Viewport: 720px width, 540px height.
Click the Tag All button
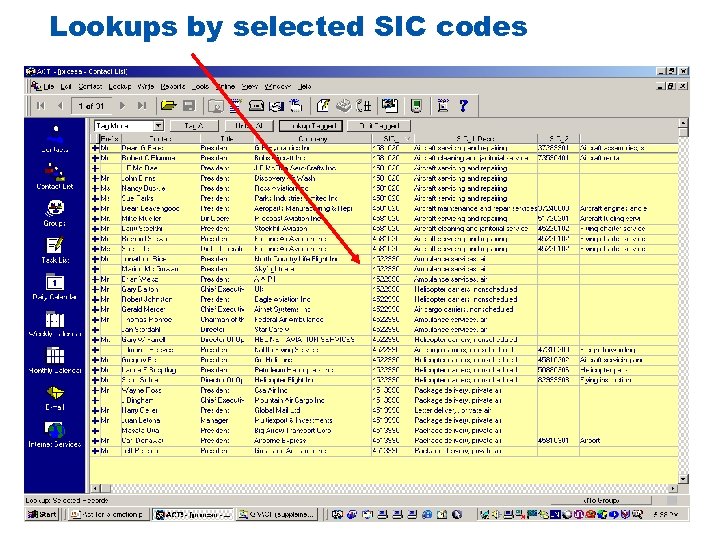194,126
